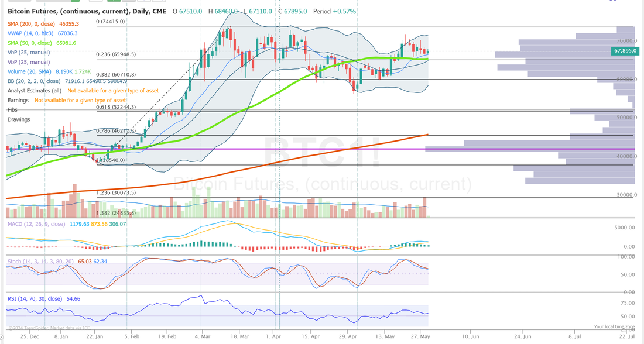The height and width of the screenshot is (344, 644).
Task: Click the MACD signal value 873.56
Action: [x=99, y=224]
